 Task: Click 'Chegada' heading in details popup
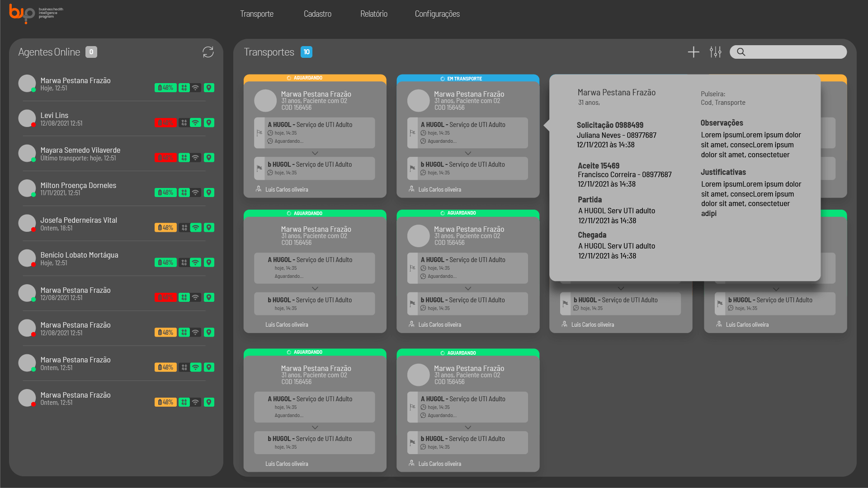pyautogui.click(x=592, y=235)
